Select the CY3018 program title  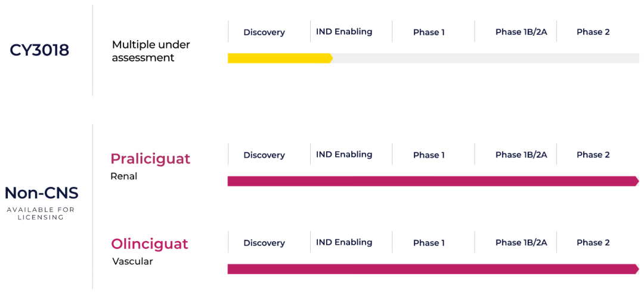point(39,51)
